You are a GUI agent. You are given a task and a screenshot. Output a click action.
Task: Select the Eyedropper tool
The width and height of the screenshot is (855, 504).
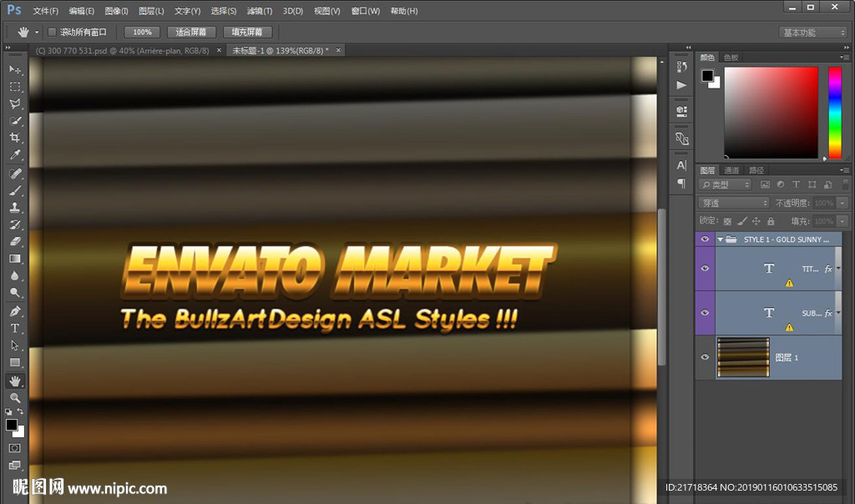[x=15, y=155]
